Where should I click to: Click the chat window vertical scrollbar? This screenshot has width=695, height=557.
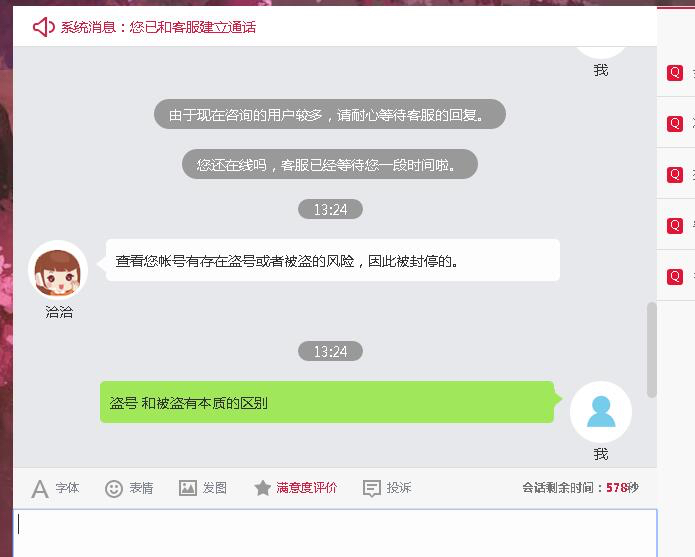pyautogui.click(x=651, y=350)
